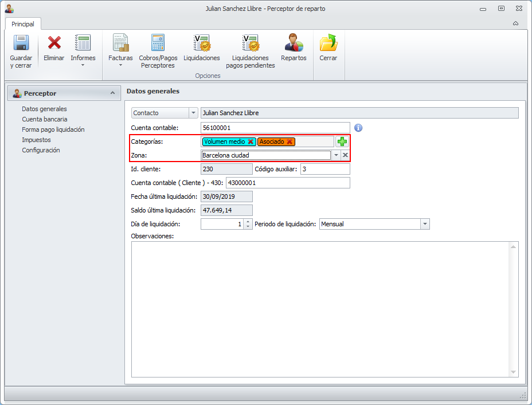532x405 pixels.
Task: Open Forma pago liquidación section
Action: (53, 129)
